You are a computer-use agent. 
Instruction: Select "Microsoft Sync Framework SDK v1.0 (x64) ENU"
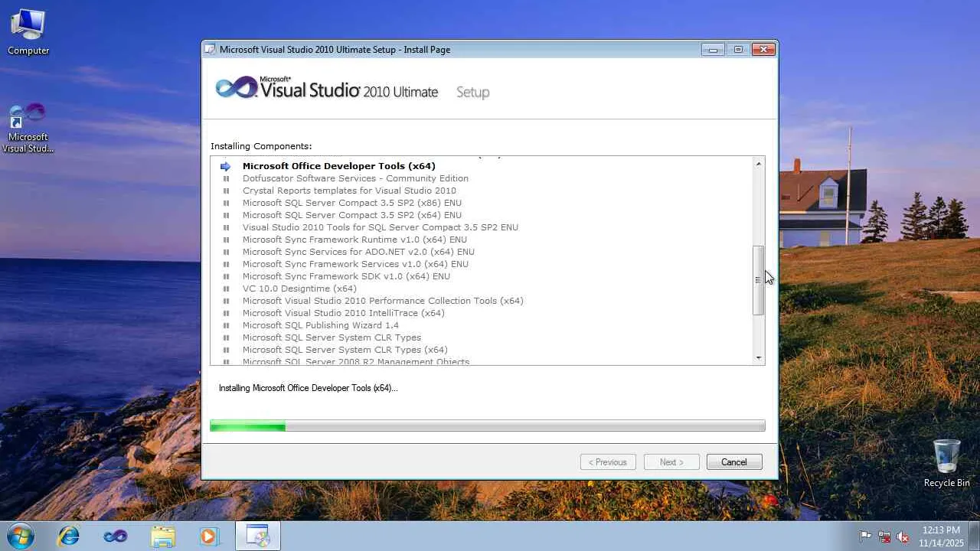point(346,276)
